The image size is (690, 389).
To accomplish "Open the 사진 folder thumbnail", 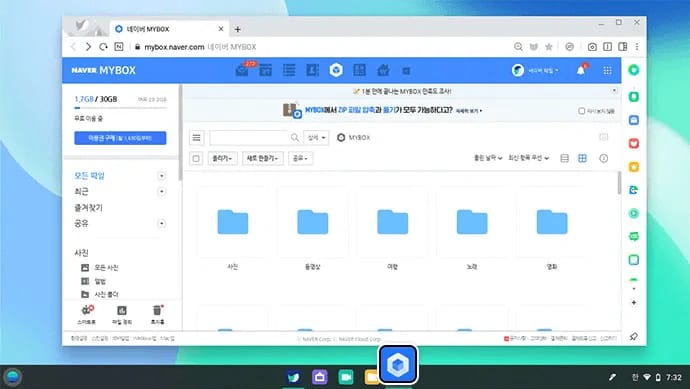I will [x=233, y=222].
